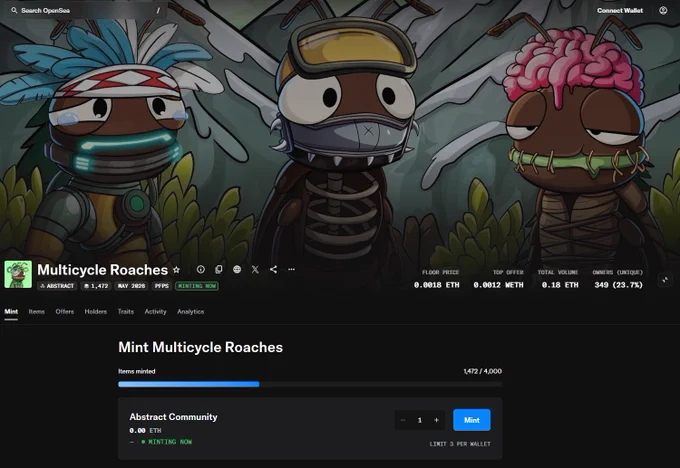Click the 1,472 items badge
The width and height of the screenshot is (680, 468).
96,286
